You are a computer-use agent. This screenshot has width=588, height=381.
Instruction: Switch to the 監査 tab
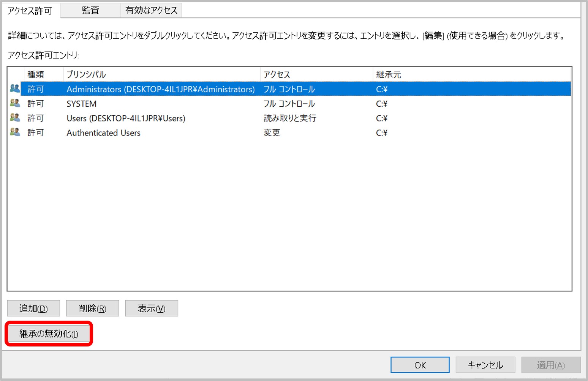pyautogui.click(x=90, y=10)
